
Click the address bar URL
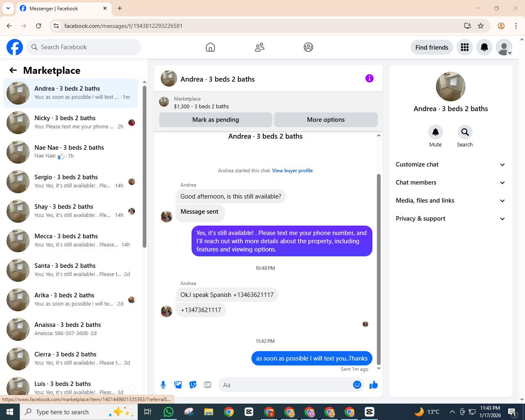123,26
